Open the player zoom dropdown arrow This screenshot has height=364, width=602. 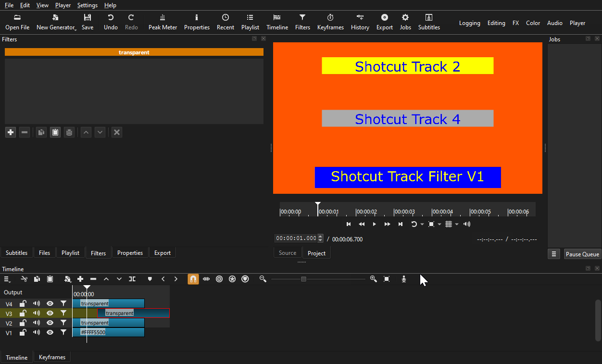(x=439, y=225)
